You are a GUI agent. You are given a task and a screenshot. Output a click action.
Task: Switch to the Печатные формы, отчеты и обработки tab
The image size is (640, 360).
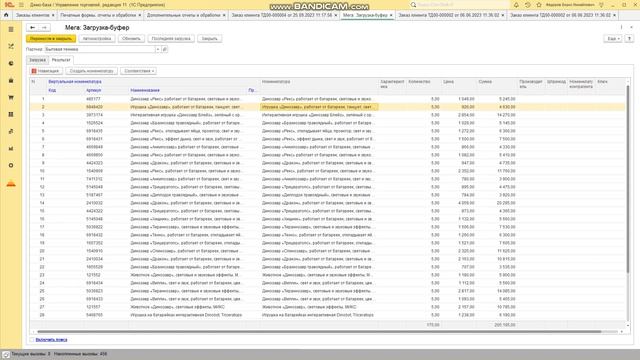98,15
